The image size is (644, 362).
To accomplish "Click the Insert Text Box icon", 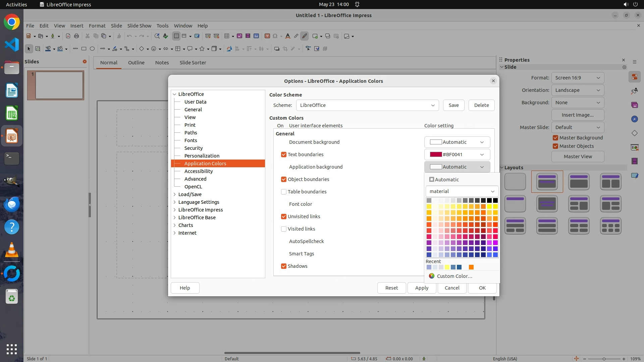I will pos(267,36).
